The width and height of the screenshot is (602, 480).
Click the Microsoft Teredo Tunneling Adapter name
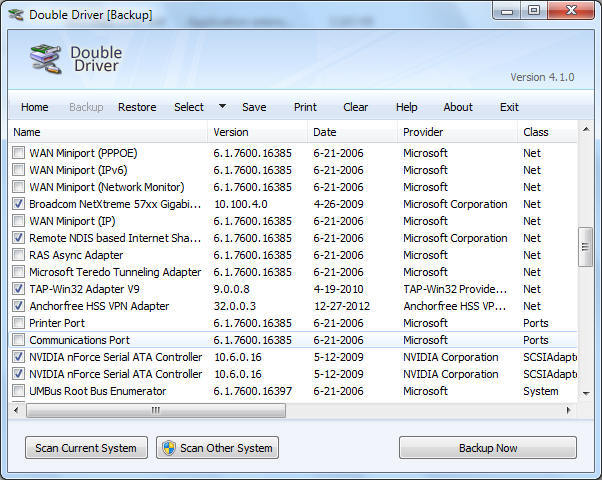[115, 272]
